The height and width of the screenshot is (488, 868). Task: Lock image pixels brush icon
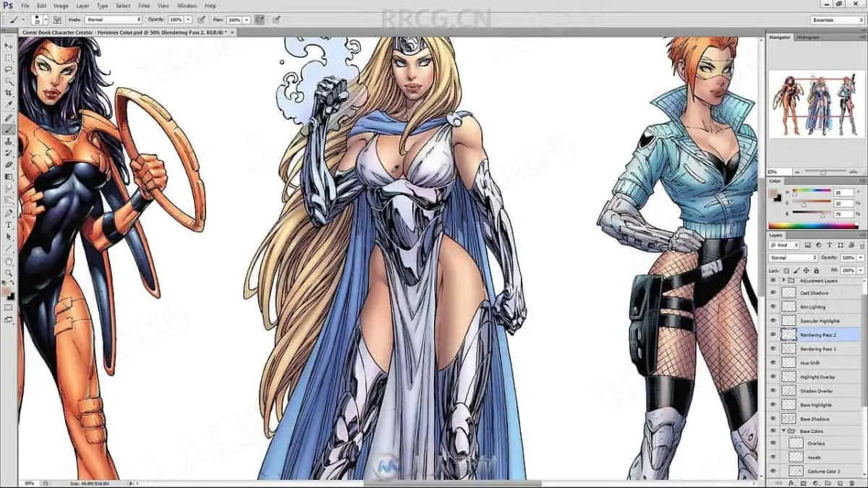[797, 270]
